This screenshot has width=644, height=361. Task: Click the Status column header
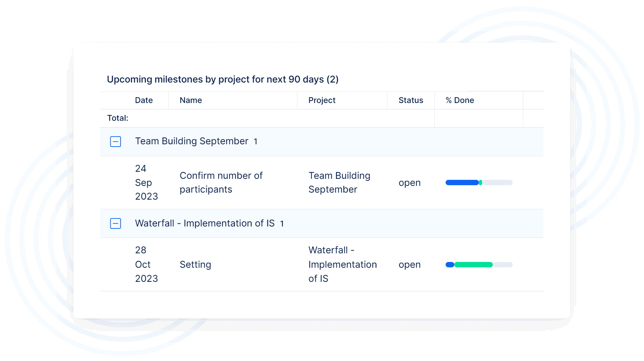(411, 100)
